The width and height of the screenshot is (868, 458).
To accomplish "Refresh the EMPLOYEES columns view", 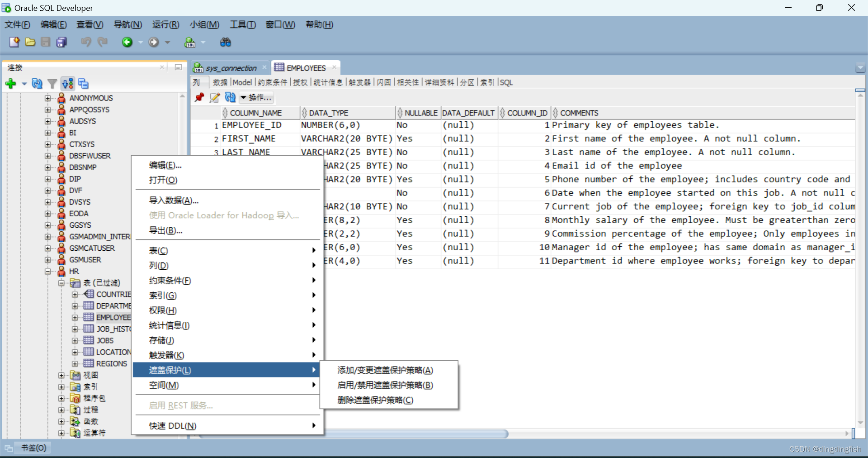I will tap(230, 97).
